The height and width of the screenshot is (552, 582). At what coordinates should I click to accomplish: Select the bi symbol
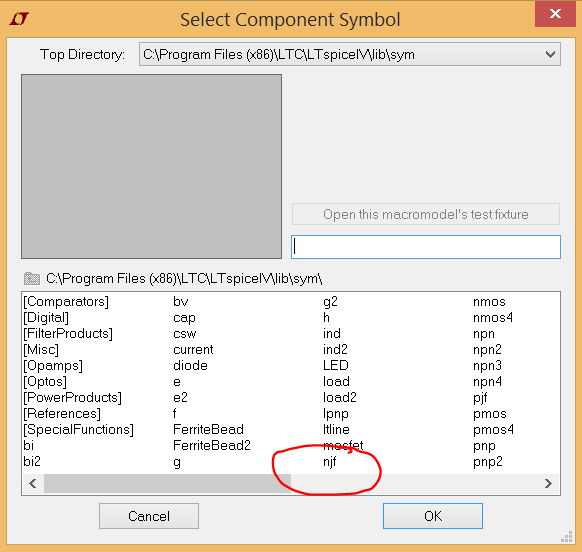point(29,445)
